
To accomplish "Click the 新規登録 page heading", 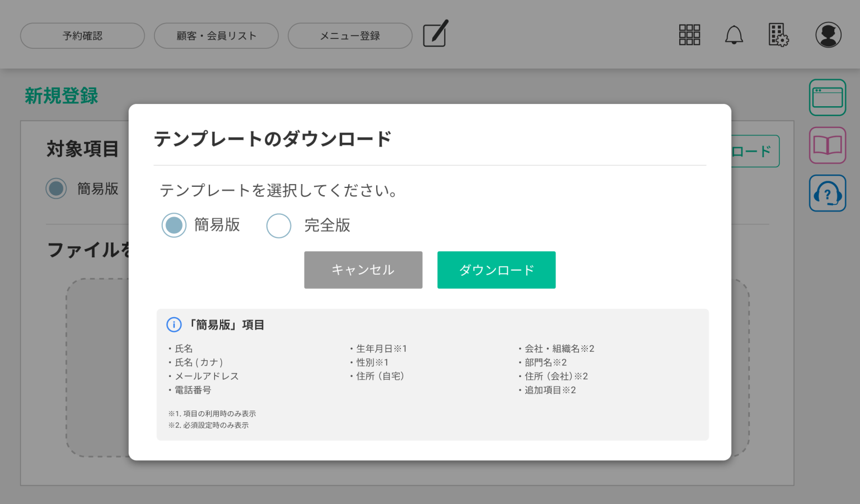I will pyautogui.click(x=62, y=96).
